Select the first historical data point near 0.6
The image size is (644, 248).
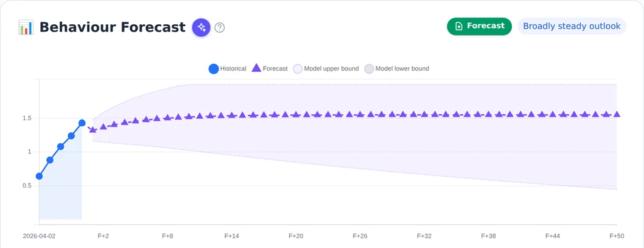pyautogui.click(x=39, y=176)
